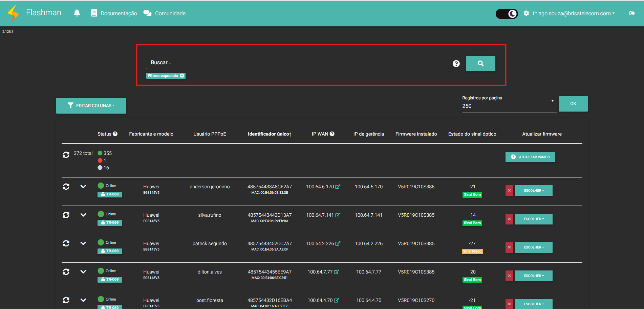This screenshot has height=309, width=644.
Task: Open the Registros por página dropdown
Action: click(509, 106)
